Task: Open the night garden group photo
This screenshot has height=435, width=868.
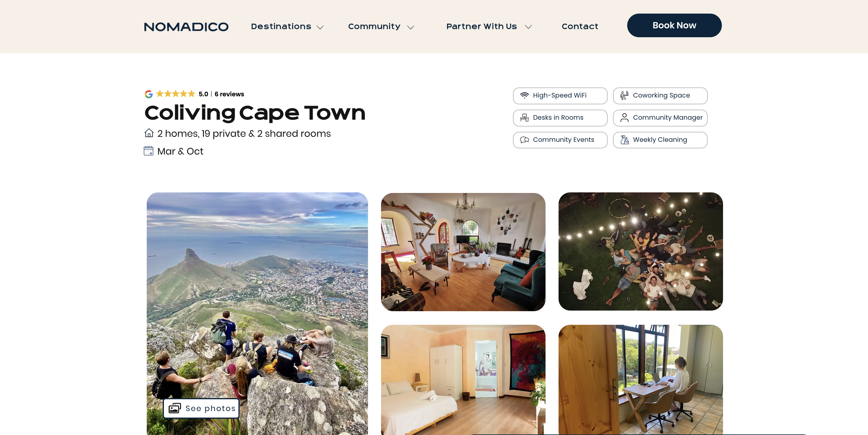Action: coord(640,251)
